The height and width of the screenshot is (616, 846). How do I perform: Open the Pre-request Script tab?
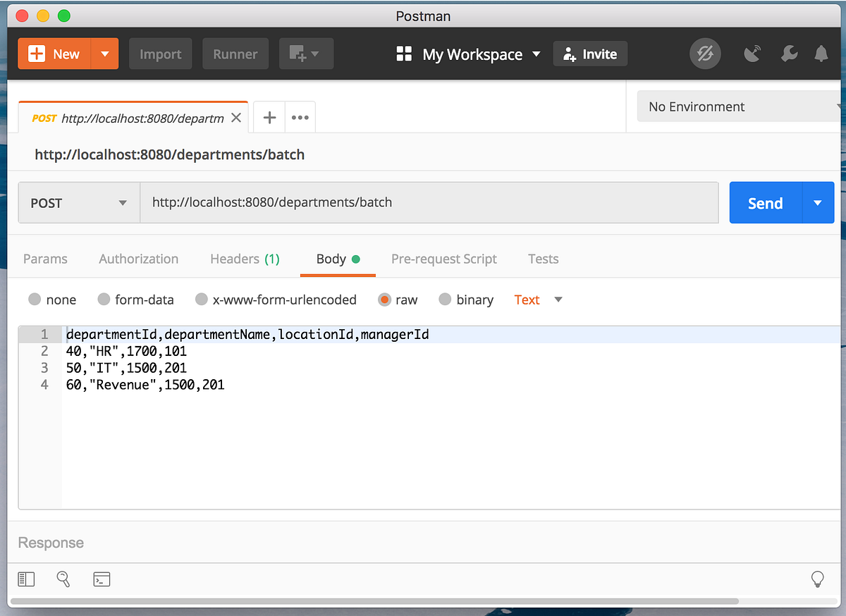[443, 259]
